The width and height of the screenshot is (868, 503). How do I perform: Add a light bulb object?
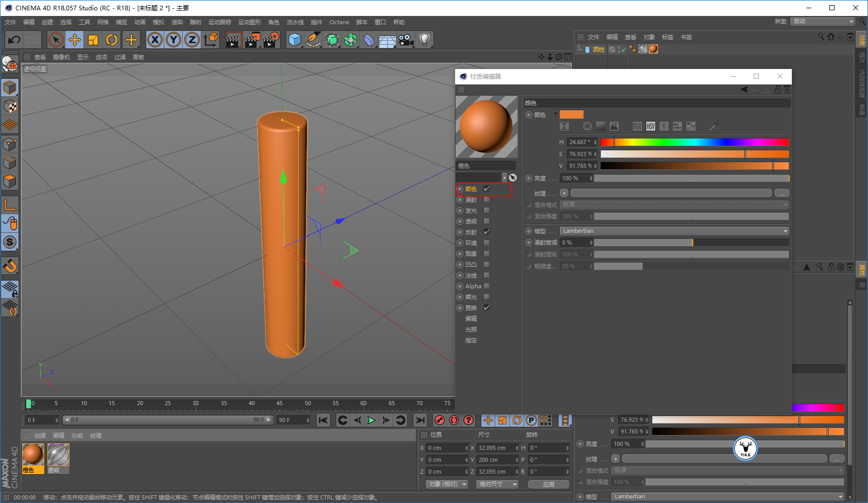424,40
